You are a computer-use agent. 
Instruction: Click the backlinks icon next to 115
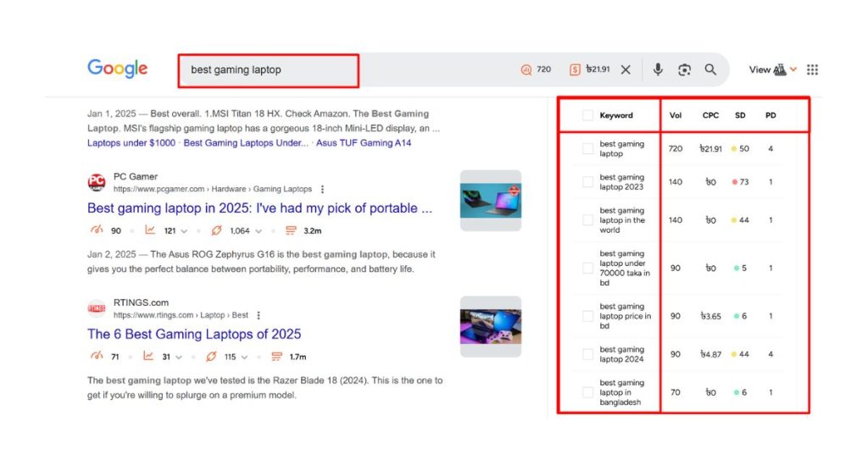click(211, 356)
